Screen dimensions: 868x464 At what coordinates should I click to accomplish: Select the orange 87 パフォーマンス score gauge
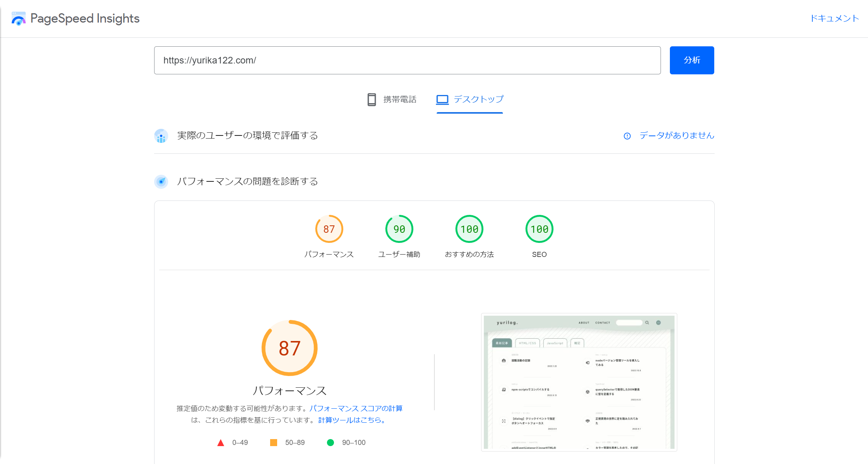tap(329, 229)
